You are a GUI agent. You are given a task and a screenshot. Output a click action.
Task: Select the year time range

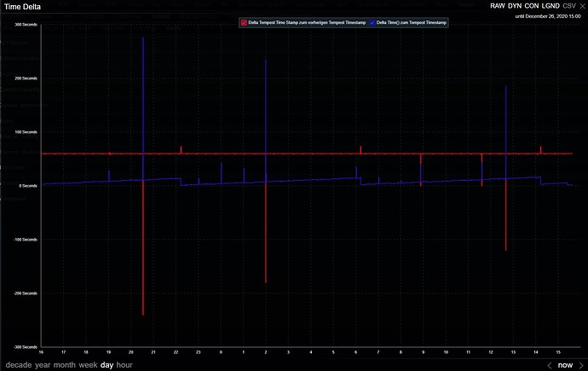click(x=43, y=365)
